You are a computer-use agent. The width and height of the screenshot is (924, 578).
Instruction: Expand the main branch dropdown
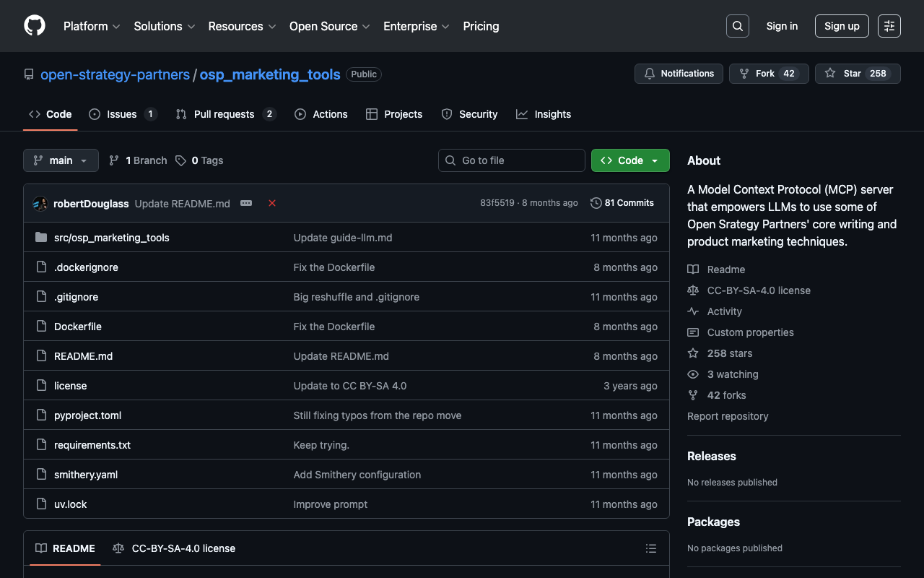pyautogui.click(x=61, y=160)
